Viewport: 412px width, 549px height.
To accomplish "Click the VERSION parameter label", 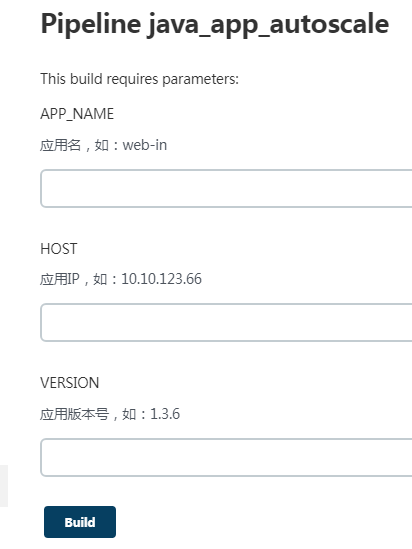I will [x=70, y=383].
